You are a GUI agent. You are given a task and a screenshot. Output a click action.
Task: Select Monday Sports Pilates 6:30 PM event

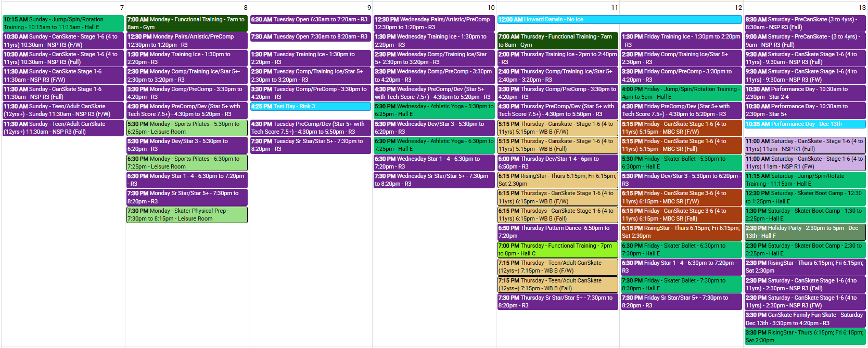pos(187,163)
